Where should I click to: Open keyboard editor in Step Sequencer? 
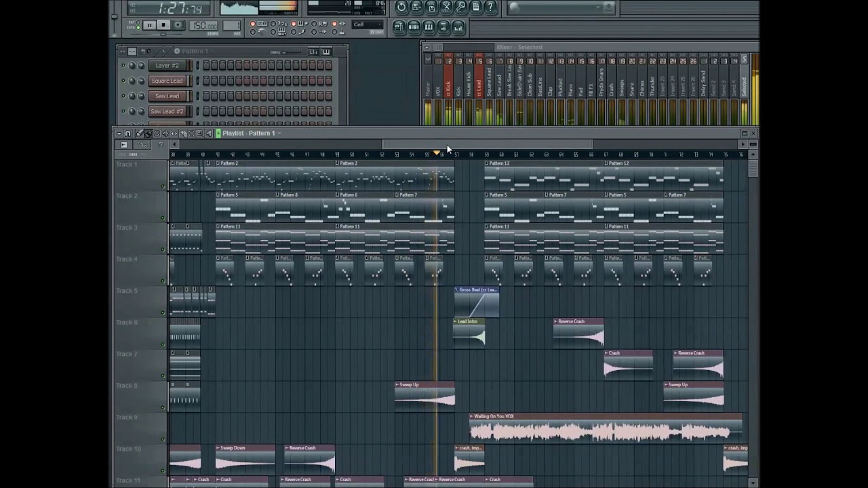tap(326, 52)
